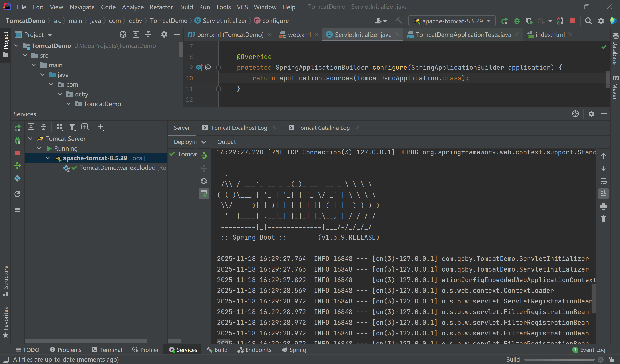This screenshot has height=364, width=620.
Task: Toggle the Project tool window stripe button
Action: tap(5, 44)
